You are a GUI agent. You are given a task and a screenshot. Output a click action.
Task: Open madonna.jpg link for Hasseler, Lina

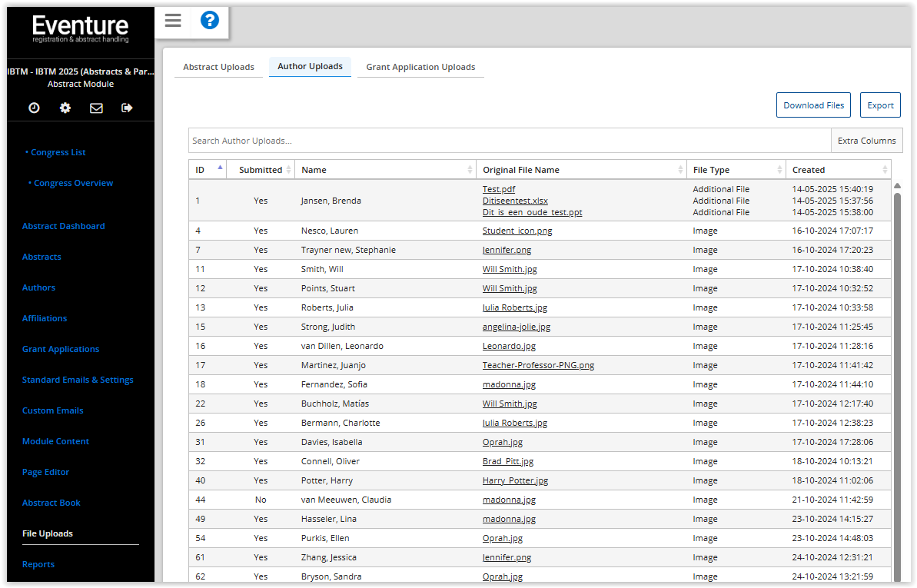(509, 519)
